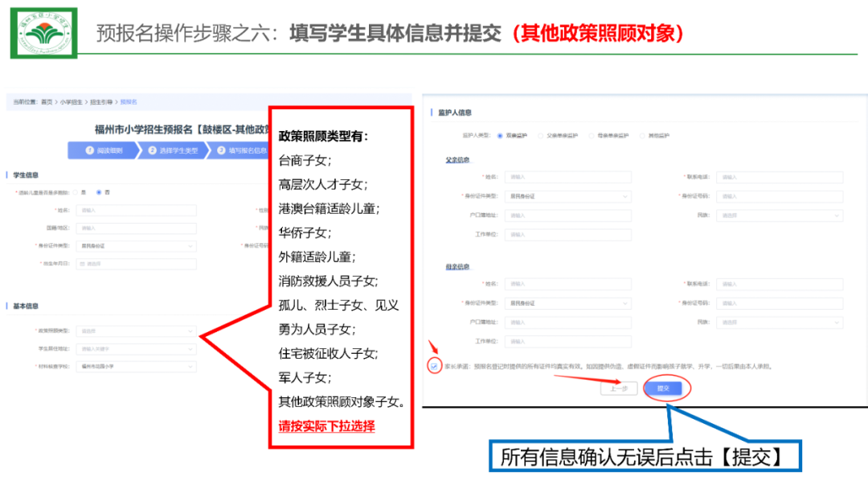
Task: Click the blue 提交 submit button
Action: pos(662,388)
